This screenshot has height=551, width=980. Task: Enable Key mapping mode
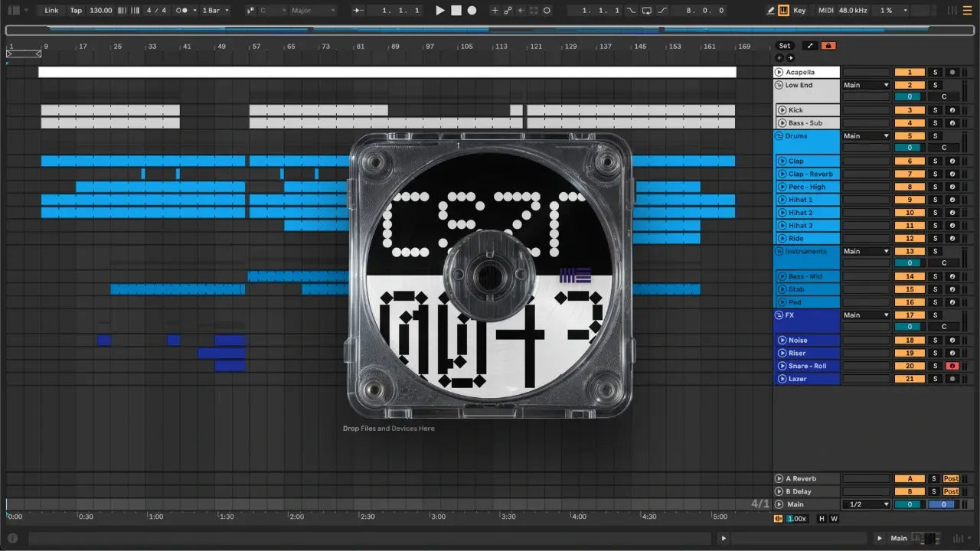(x=799, y=11)
